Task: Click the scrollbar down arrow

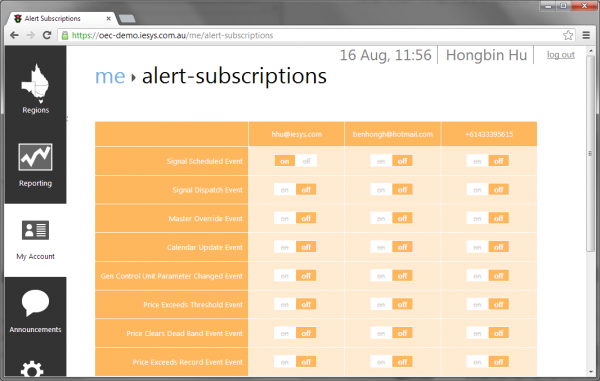Action: (x=590, y=371)
